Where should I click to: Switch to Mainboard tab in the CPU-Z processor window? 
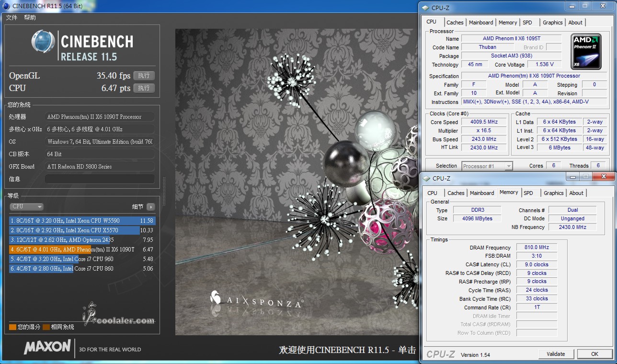pyautogui.click(x=481, y=23)
